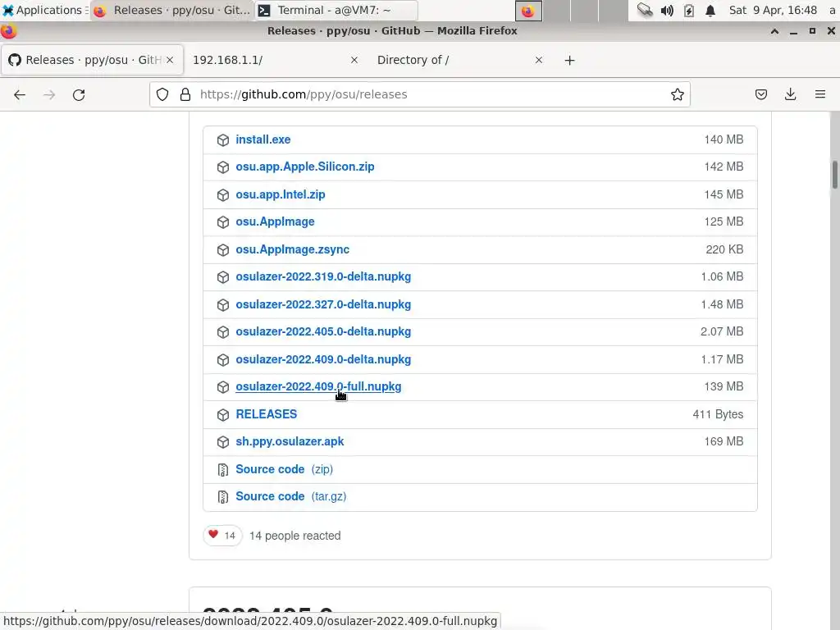
Task: Open the Firefox downloads panel
Action: (790, 95)
